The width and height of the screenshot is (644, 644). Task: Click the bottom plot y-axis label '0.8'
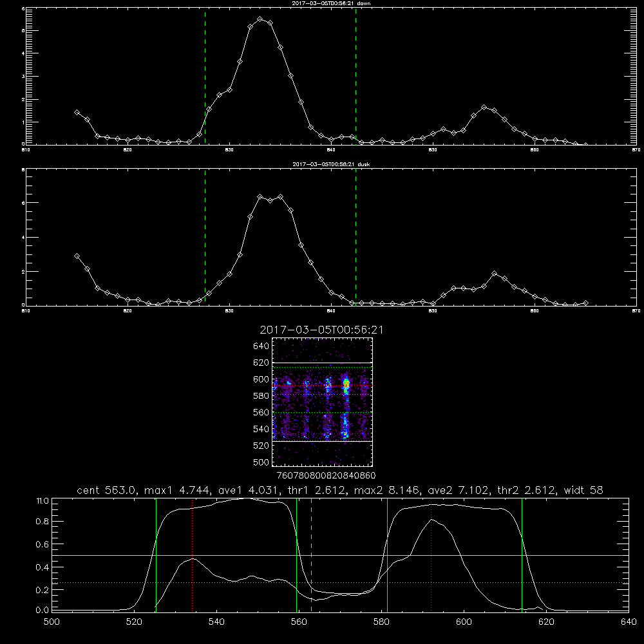pyautogui.click(x=43, y=522)
